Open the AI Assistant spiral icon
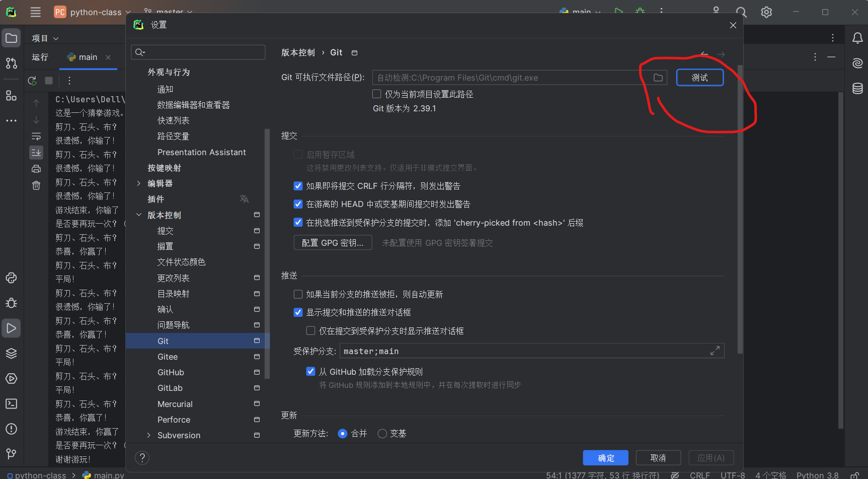Image resolution: width=868 pixels, height=479 pixels. (x=857, y=63)
